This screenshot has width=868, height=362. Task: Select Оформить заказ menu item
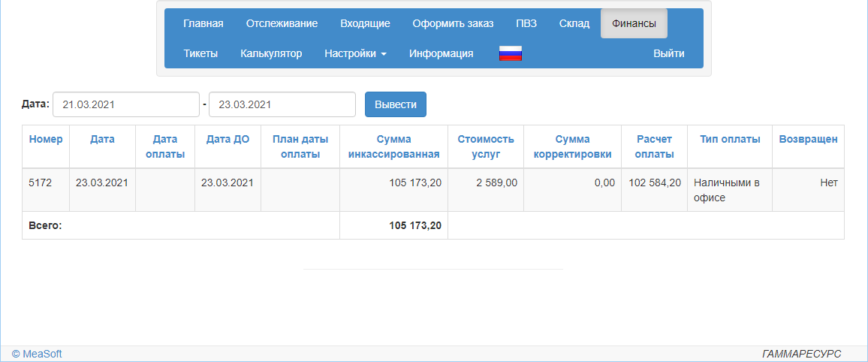coord(453,23)
